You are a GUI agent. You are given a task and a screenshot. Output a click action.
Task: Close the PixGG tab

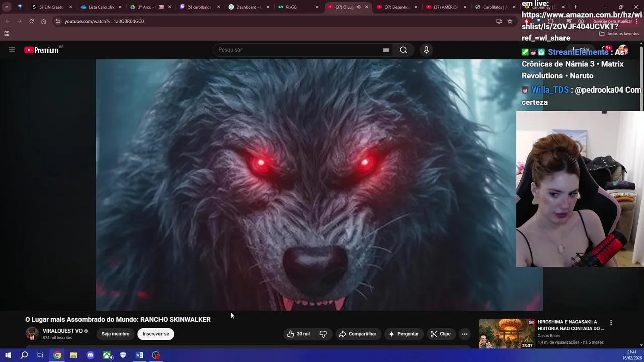coord(317,7)
